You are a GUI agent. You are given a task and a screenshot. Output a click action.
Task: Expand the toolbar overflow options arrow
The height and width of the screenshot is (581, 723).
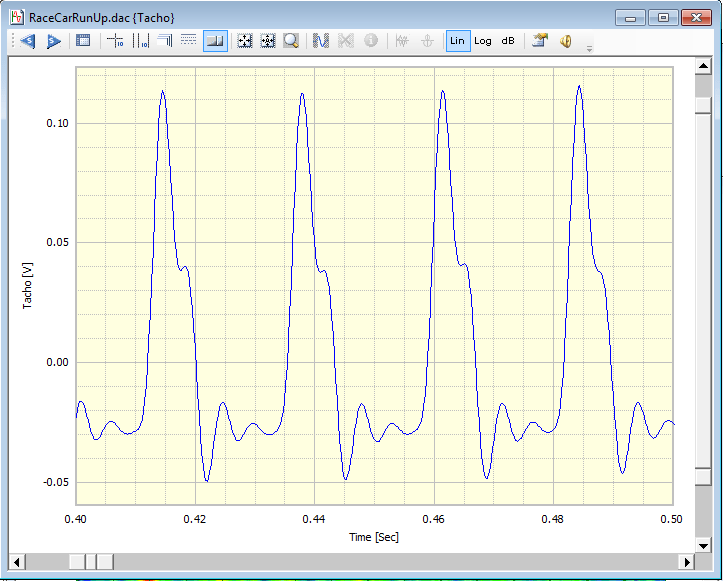(589, 46)
